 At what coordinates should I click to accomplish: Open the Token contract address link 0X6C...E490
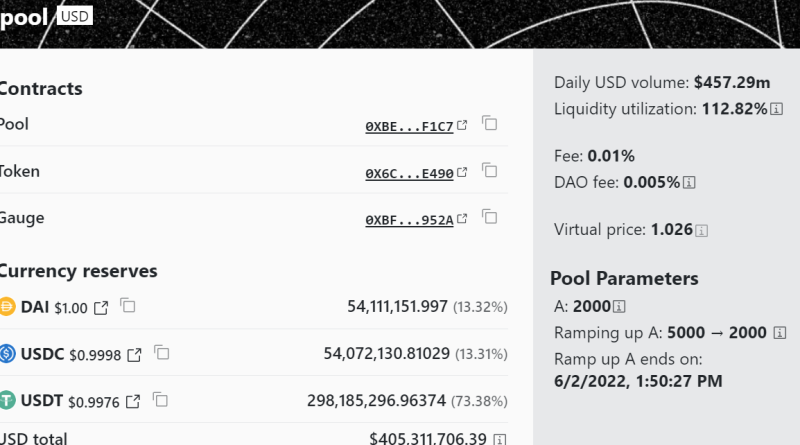[x=409, y=173]
